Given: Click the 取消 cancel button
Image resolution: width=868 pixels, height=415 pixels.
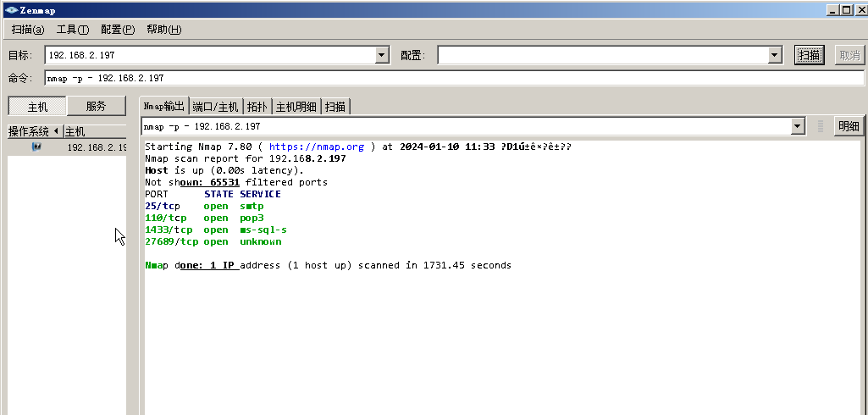Looking at the screenshot, I should [849, 55].
